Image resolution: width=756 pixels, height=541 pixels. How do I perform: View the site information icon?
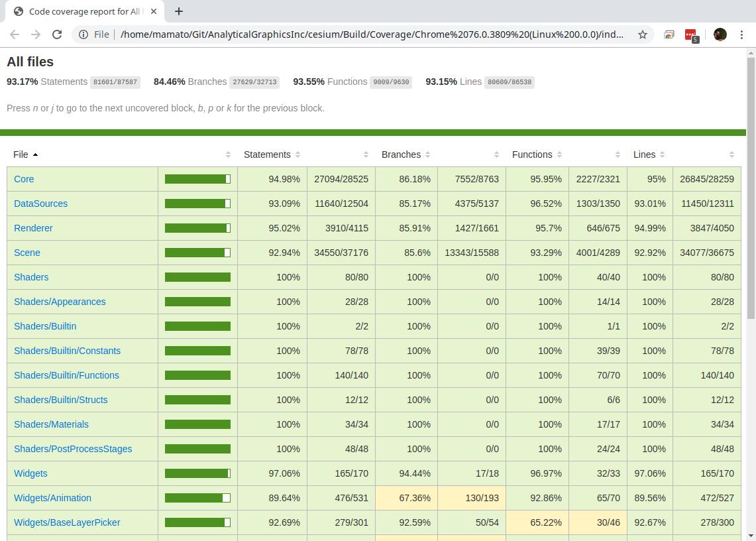pyautogui.click(x=83, y=34)
